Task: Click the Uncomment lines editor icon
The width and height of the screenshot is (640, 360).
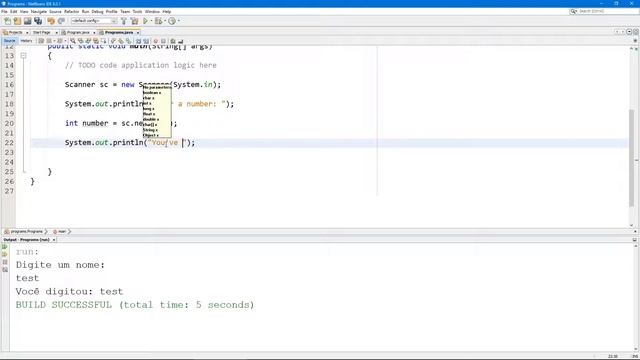Action: tap(180, 41)
